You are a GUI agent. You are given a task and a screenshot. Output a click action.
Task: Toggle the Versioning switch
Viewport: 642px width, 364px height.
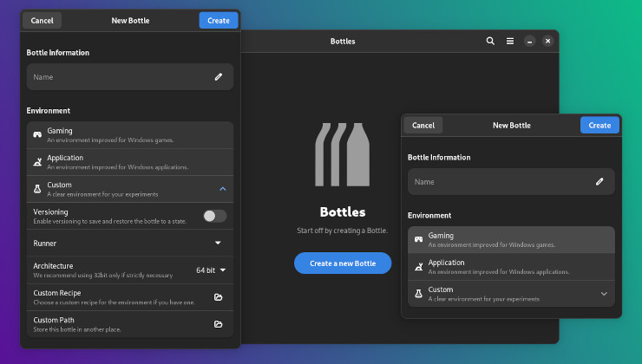(x=214, y=216)
